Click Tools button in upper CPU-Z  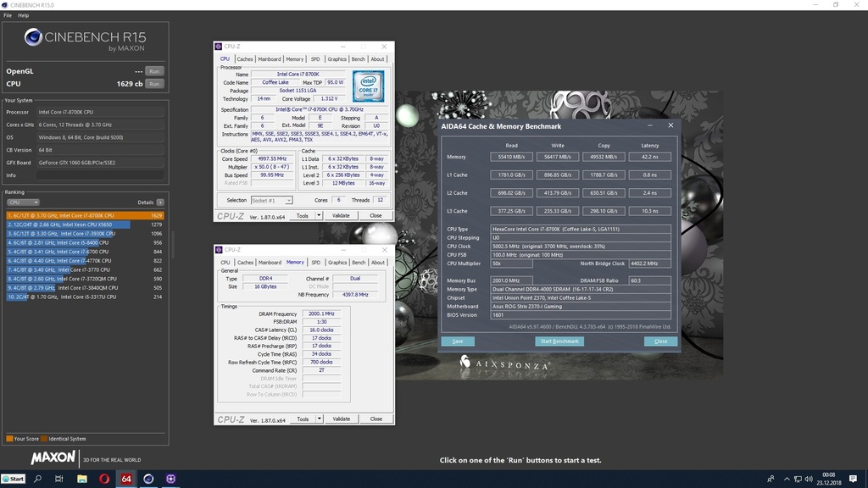303,216
